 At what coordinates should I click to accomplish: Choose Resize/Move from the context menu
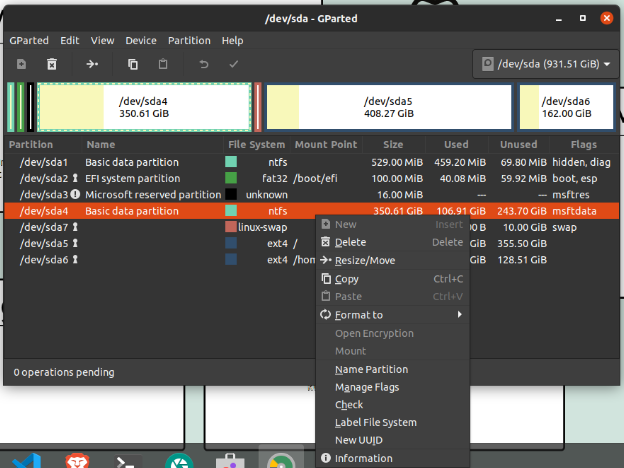click(x=392, y=260)
